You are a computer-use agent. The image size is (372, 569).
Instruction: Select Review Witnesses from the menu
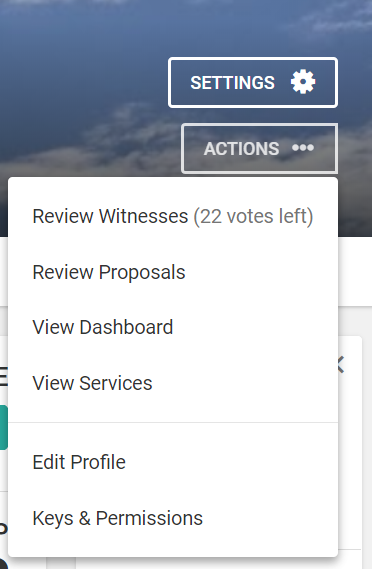coord(110,216)
